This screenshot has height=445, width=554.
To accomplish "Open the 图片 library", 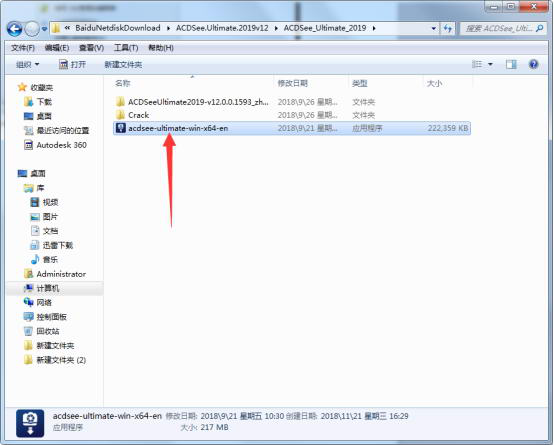I will (50, 217).
